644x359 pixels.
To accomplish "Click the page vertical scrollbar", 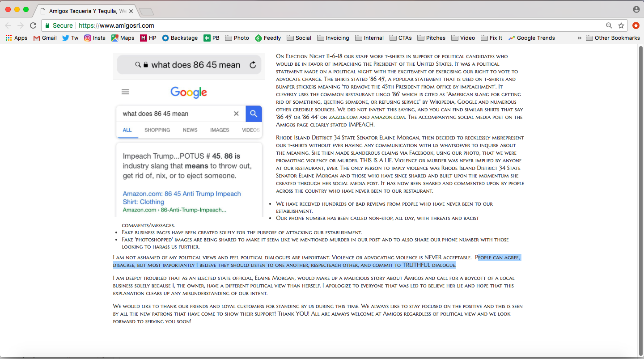I will coord(640,200).
